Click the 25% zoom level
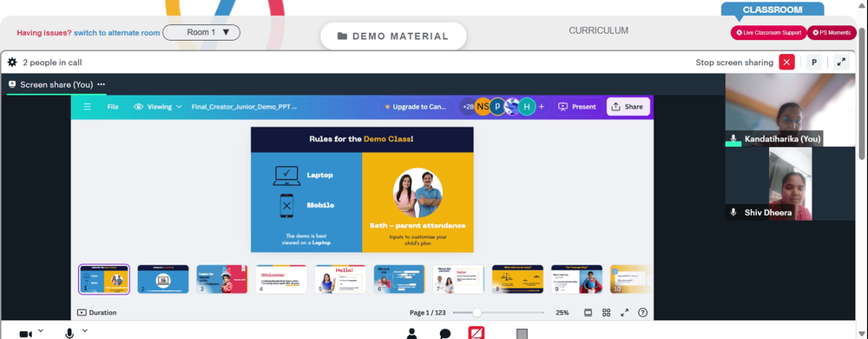The image size is (868, 339). [x=562, y=312]
